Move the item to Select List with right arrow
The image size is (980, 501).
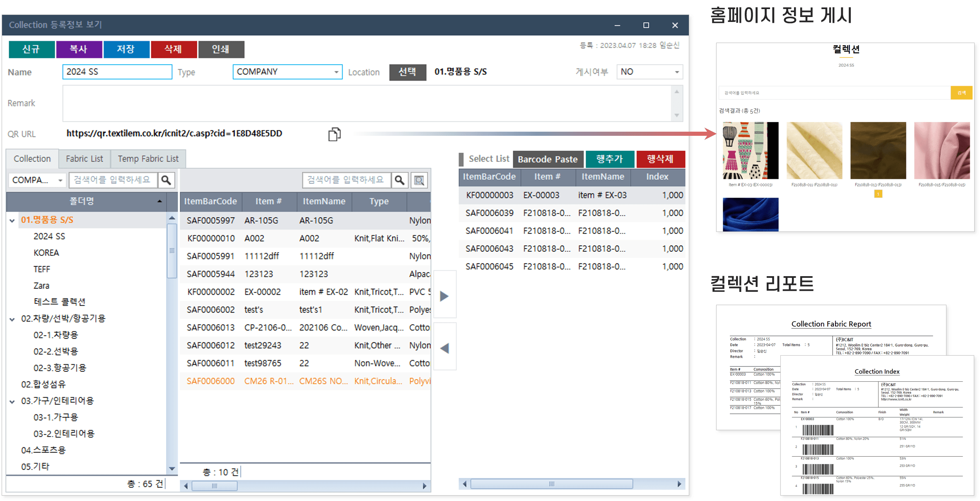(444, 296)
